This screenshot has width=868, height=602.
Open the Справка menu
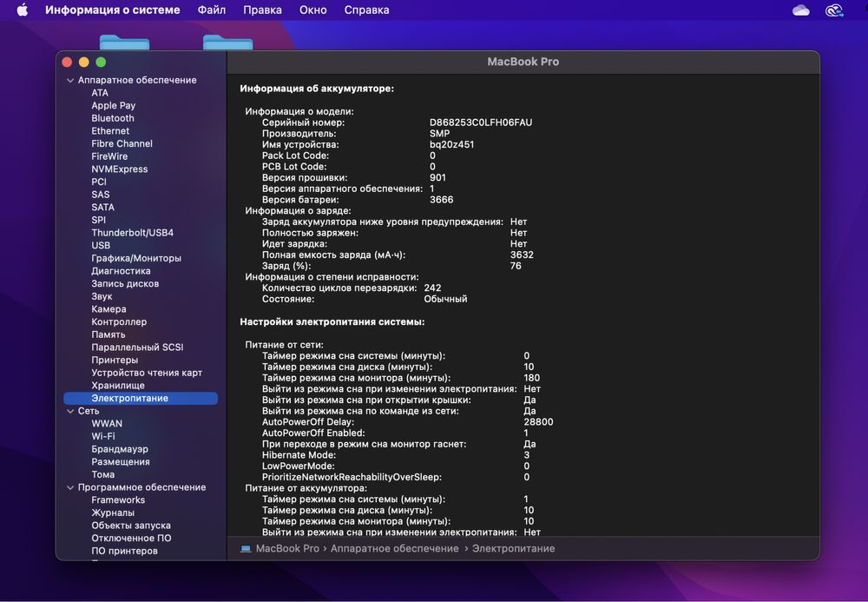click(366, 10)
